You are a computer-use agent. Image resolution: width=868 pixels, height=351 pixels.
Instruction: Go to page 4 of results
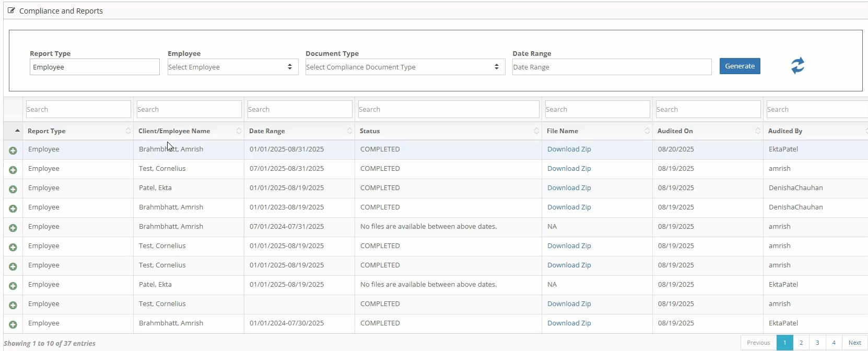[834, 343]
